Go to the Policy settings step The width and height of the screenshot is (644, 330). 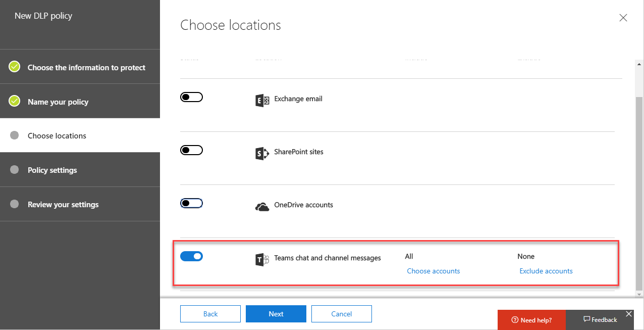click(52, 170)
